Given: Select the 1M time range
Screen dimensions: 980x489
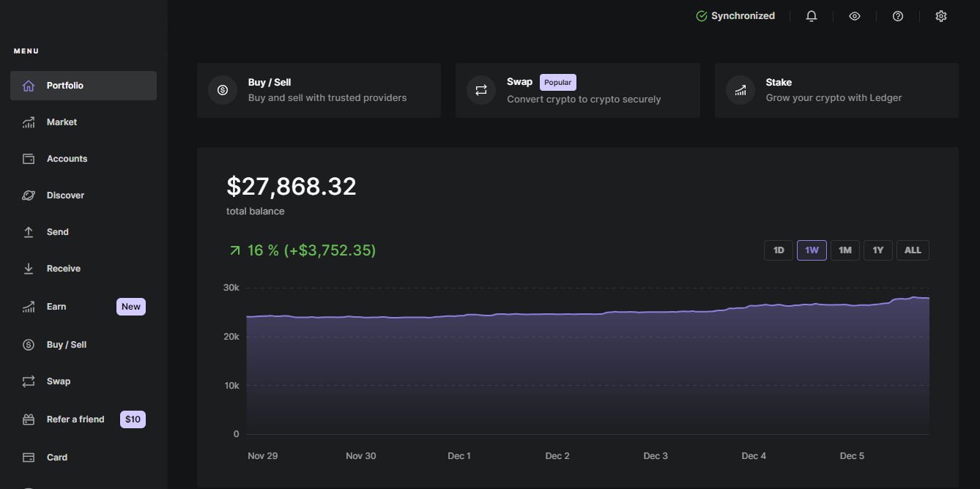Looking at the screenshot, I should pos(844,250).
